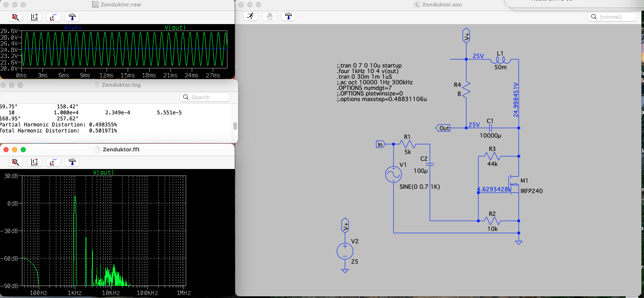Select the R3 resistor symbol

click(492, 156)
